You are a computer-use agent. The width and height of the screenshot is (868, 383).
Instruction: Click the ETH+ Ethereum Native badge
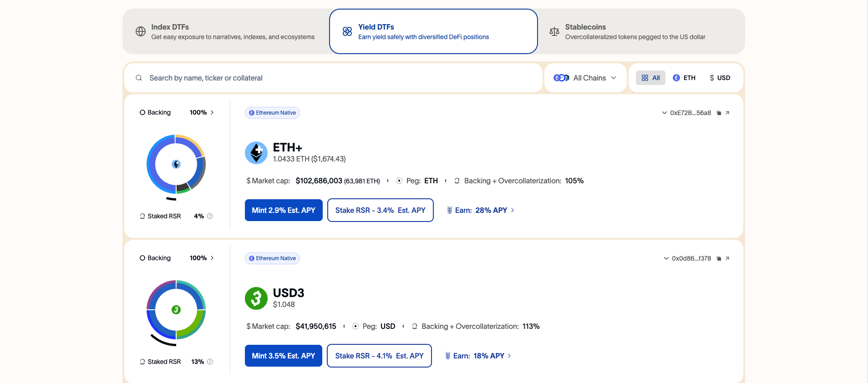272,113
